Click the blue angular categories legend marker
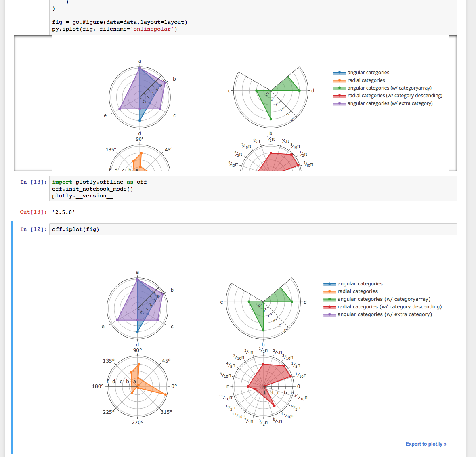The image size is (476, 457). point(339,72)
